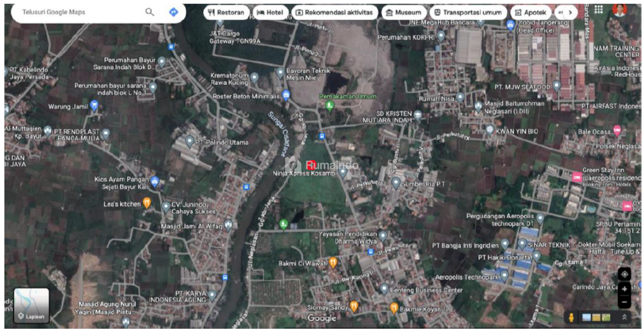Open the Rekomendasi aktivitas chip
Screen dimensions: 644x330
[334, 12]
